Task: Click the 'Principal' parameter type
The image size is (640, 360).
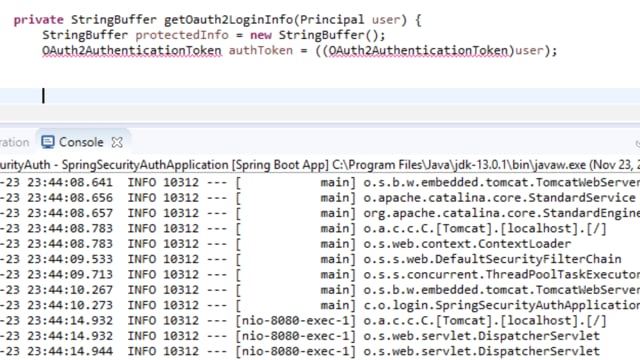Action: click(x=332, y=20)
